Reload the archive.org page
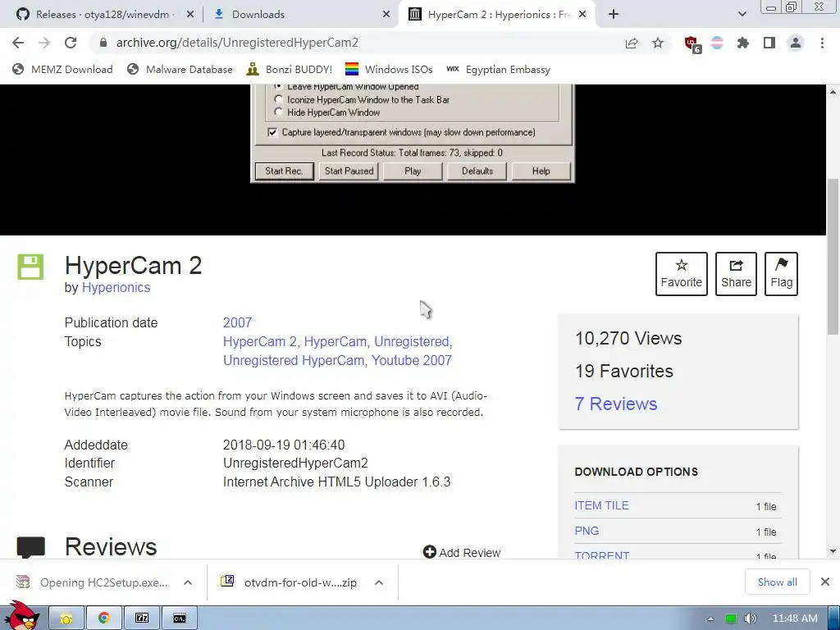This screenshot has width=840, height=630. pyautogui.click(x=71, y=43)
